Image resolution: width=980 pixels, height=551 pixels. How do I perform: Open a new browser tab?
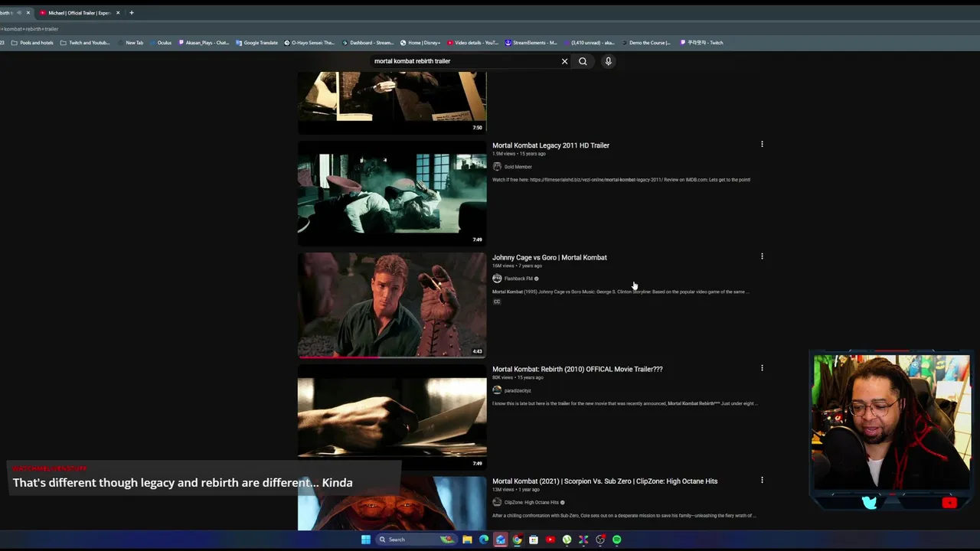pos(132,13)
